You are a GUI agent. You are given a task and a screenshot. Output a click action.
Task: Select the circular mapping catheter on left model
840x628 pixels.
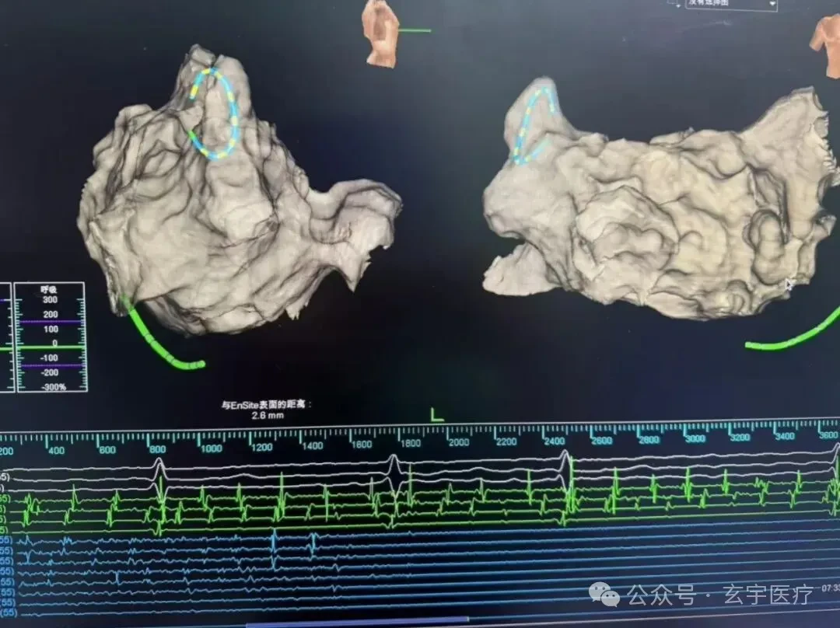pyautogui.click(x=214, y=114)
